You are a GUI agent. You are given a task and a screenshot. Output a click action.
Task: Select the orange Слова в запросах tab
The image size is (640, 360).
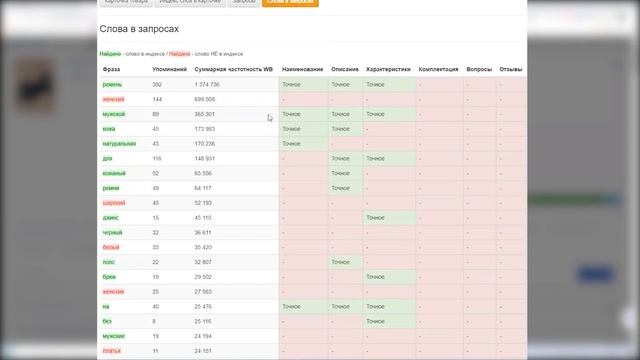tap(290, 2)
